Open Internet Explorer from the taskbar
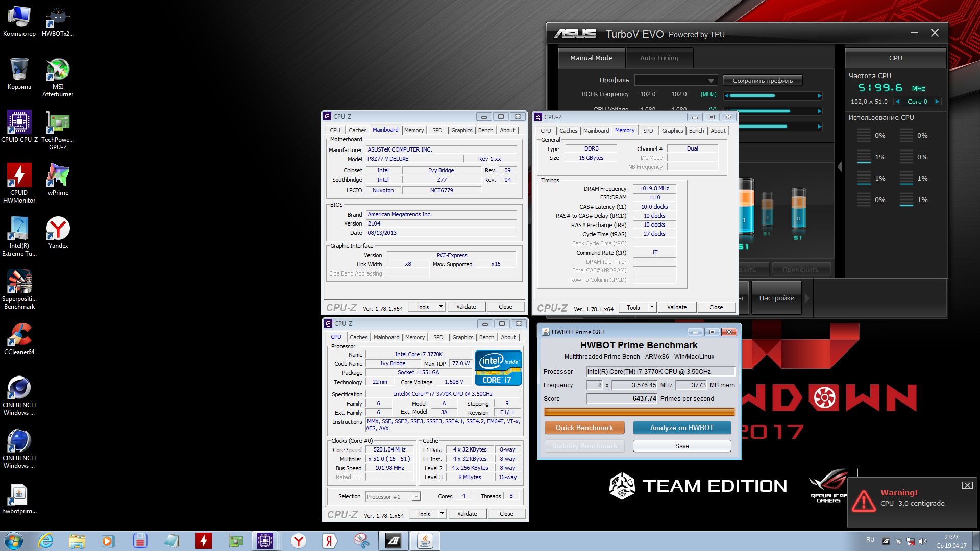 (46, 541)
